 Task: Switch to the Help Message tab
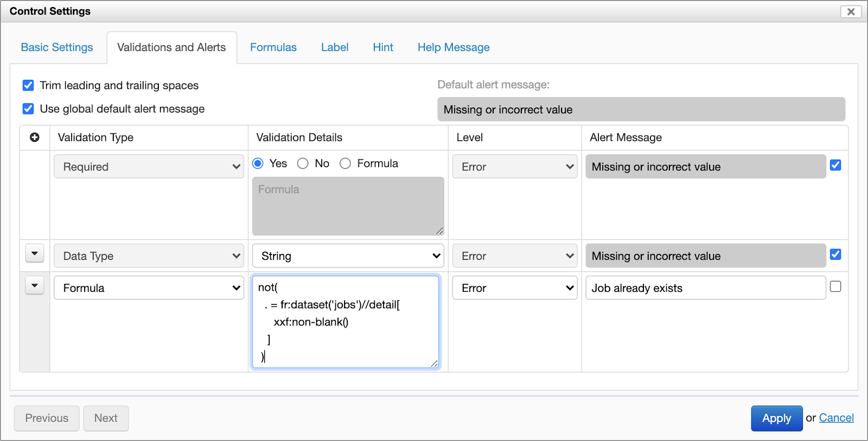(x=454, y=47)
